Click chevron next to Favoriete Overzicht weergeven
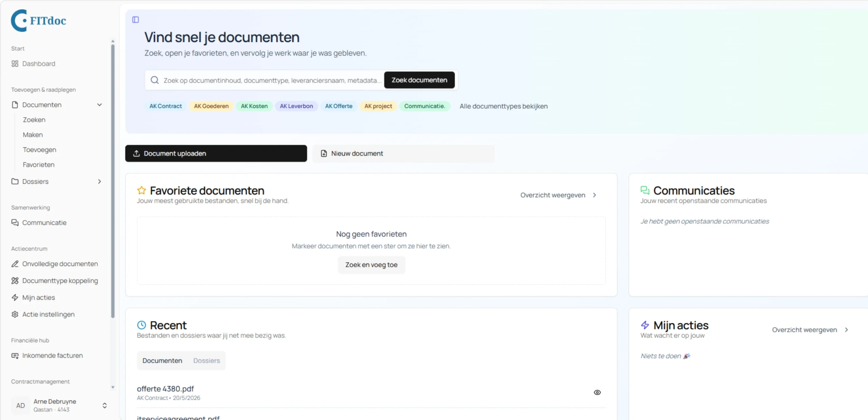Viewport: 868px width, 420px height. 594,195
